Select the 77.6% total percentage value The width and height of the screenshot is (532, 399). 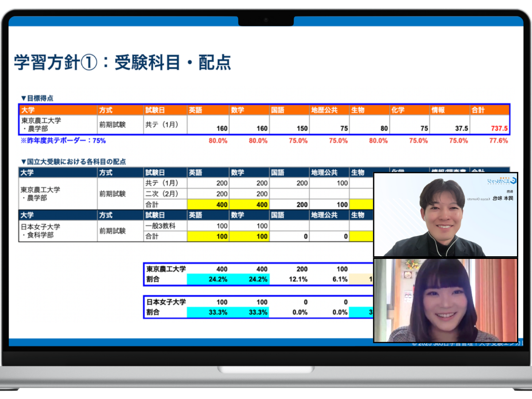click(x=499, y=141)
